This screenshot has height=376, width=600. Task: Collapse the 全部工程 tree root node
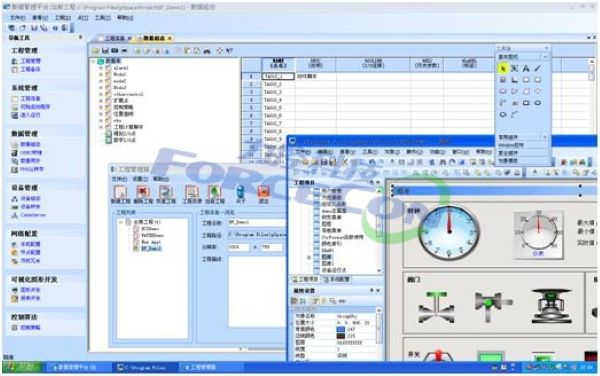tap(121, 222)
